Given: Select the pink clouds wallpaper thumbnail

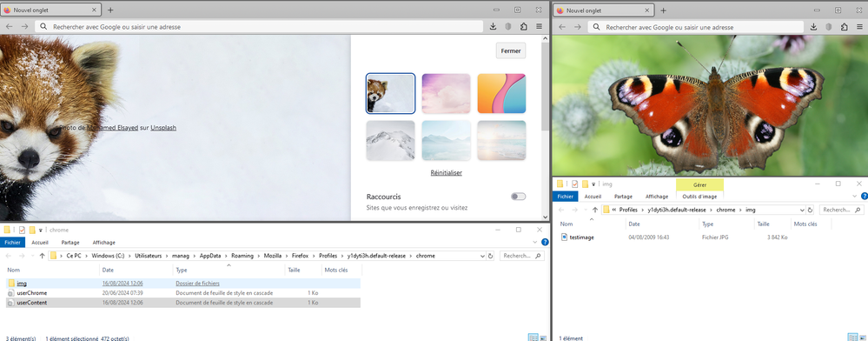Looking at the screenshot, I should 447,94.
